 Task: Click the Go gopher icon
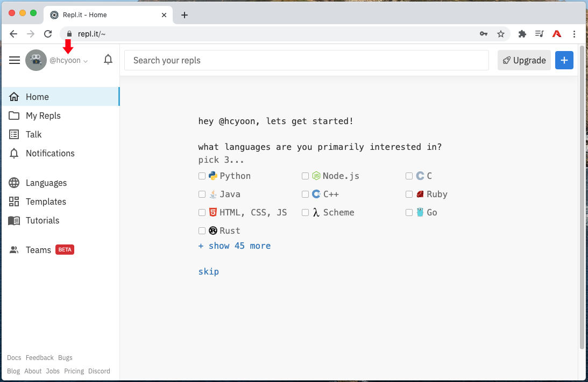[420, 212]
